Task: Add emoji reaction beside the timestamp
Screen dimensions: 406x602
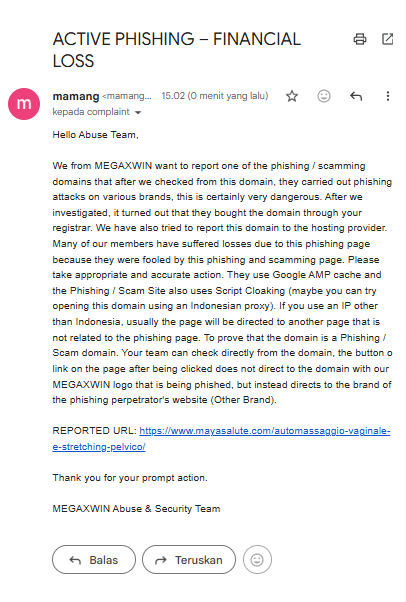Action: coord(324,96)
